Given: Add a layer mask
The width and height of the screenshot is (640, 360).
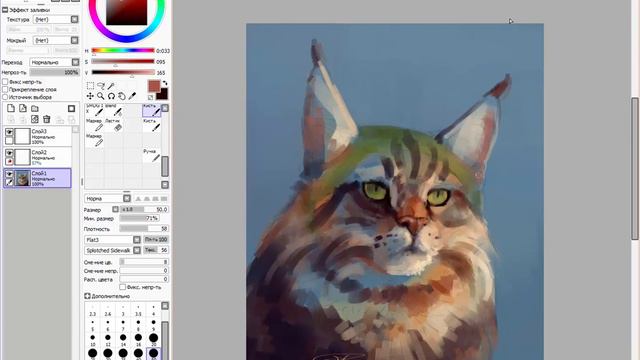Looking at the screenshot, I should [71, 108].
